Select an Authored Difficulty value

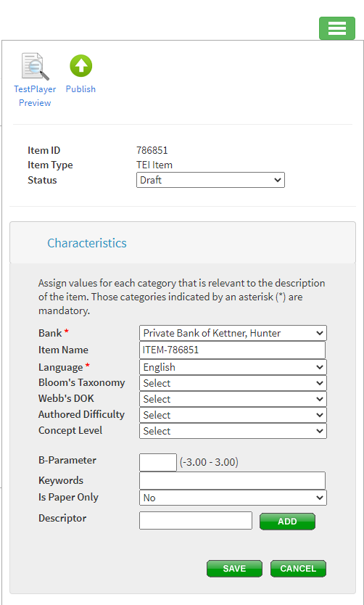click(233, 415)
